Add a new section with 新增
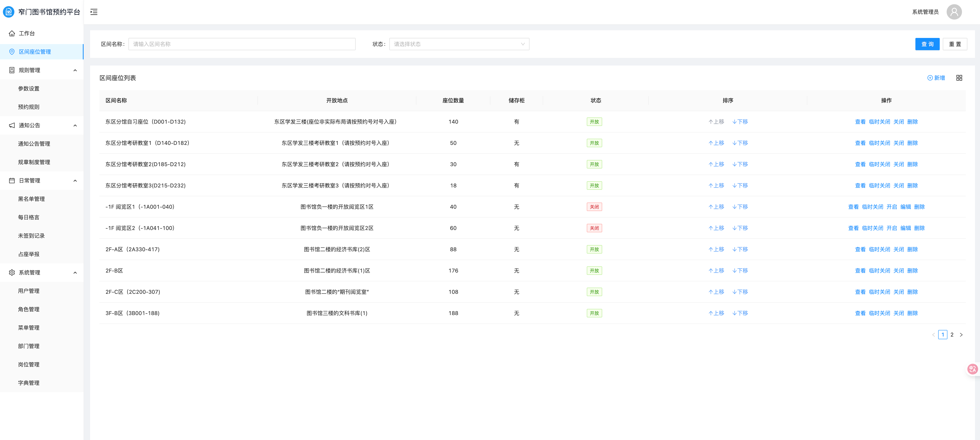 936,78
